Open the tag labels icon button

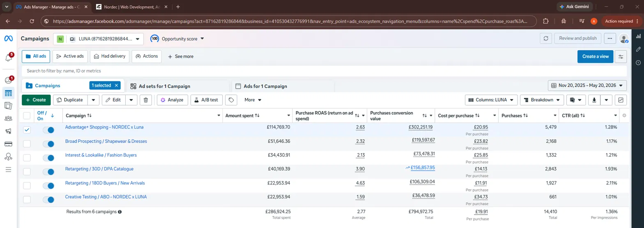click(232, 100)
